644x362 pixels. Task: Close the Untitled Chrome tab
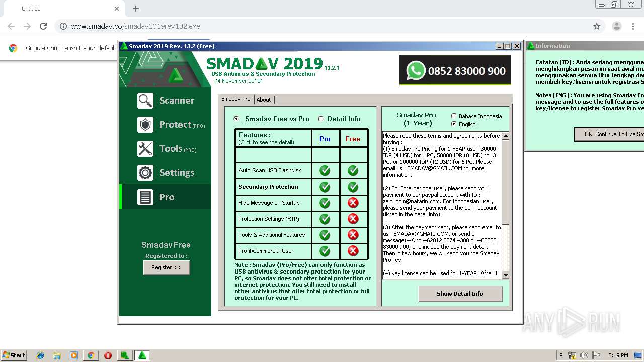[x=117, y=9]
